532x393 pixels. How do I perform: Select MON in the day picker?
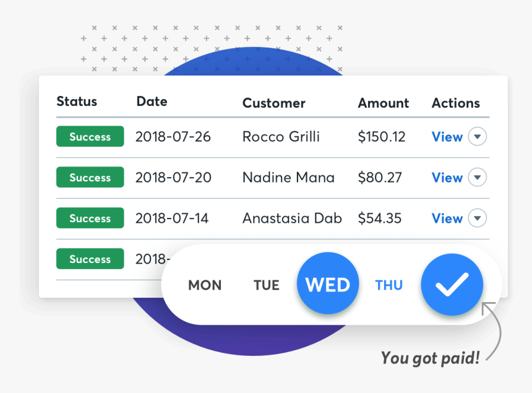point(205,285)
